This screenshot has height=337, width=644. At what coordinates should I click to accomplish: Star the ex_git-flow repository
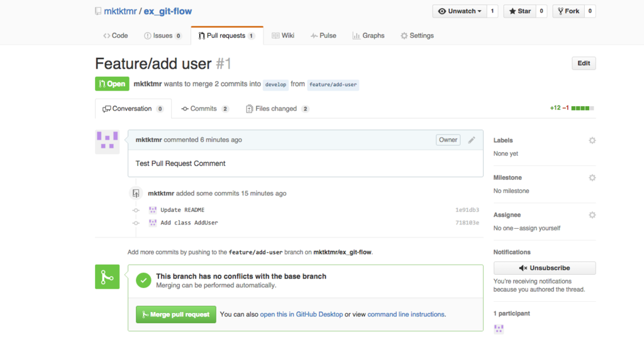point(519,11)
